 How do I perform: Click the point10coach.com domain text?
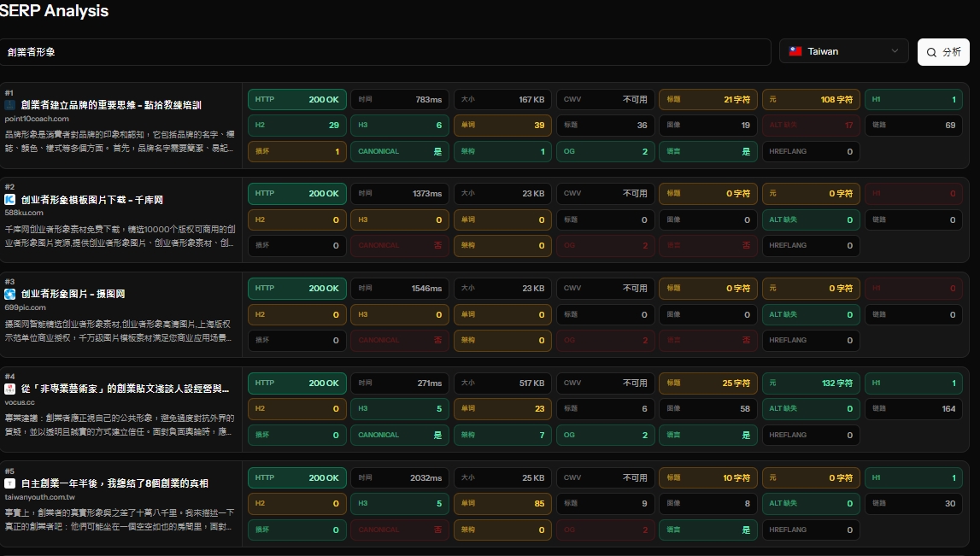[x=37, y=119]
